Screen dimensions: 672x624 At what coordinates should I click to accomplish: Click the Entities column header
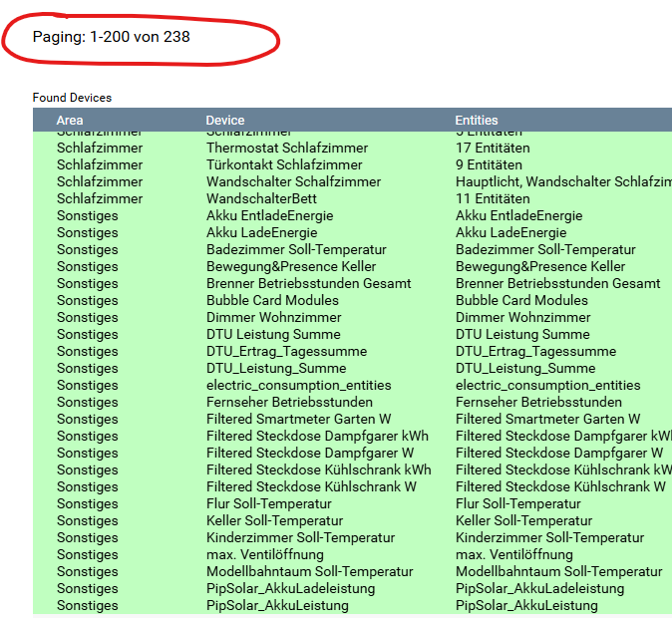point(477,121)
